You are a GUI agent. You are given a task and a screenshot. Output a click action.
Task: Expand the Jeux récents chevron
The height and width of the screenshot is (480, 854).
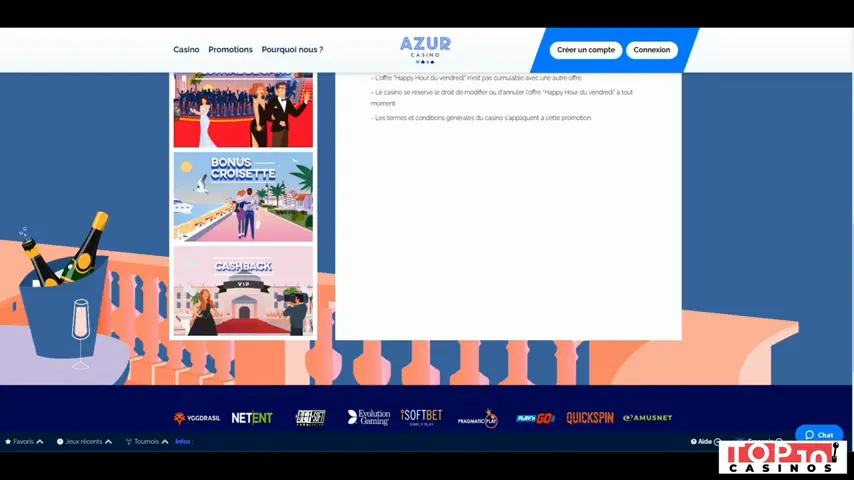108,442
